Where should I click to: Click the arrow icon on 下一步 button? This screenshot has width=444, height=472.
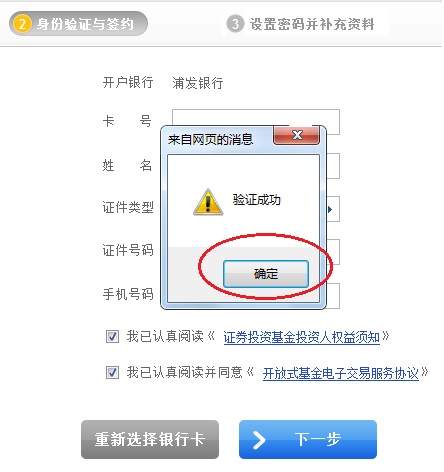[x=259, y=440]
